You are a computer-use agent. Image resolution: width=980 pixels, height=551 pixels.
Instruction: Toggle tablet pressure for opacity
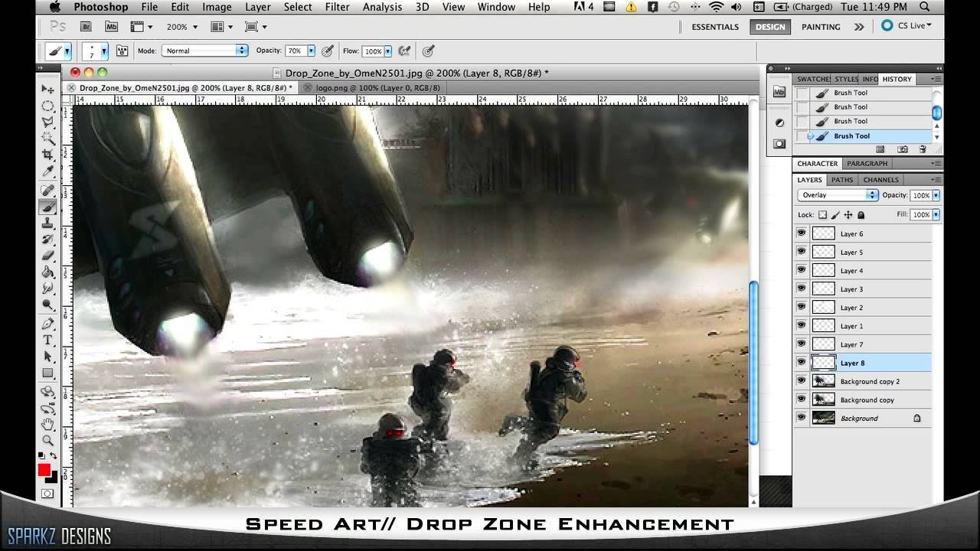[x=328, y=51]
